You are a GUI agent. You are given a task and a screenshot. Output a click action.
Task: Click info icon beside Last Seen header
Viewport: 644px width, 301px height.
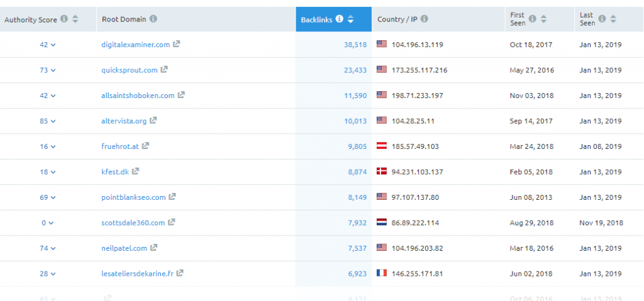[x=602, y=19]
